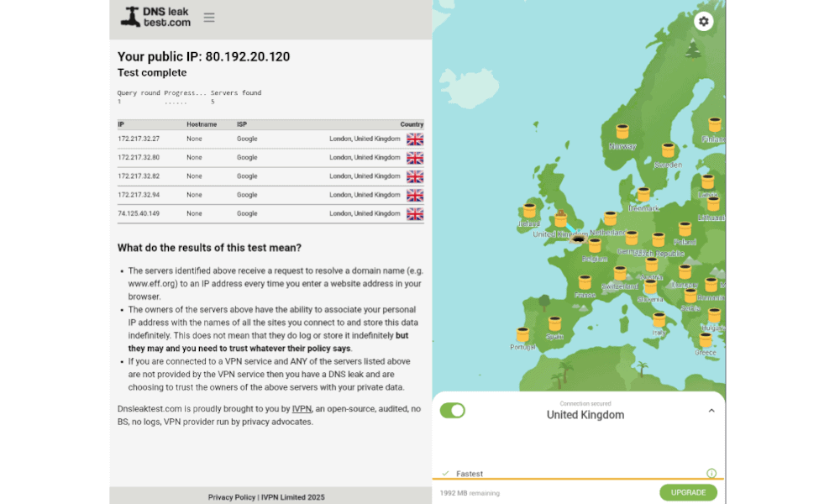The width and height of the screenshot is (840, 504).
Task: Select the Germany tunnel on the map
Action: [x=632, y=238]
